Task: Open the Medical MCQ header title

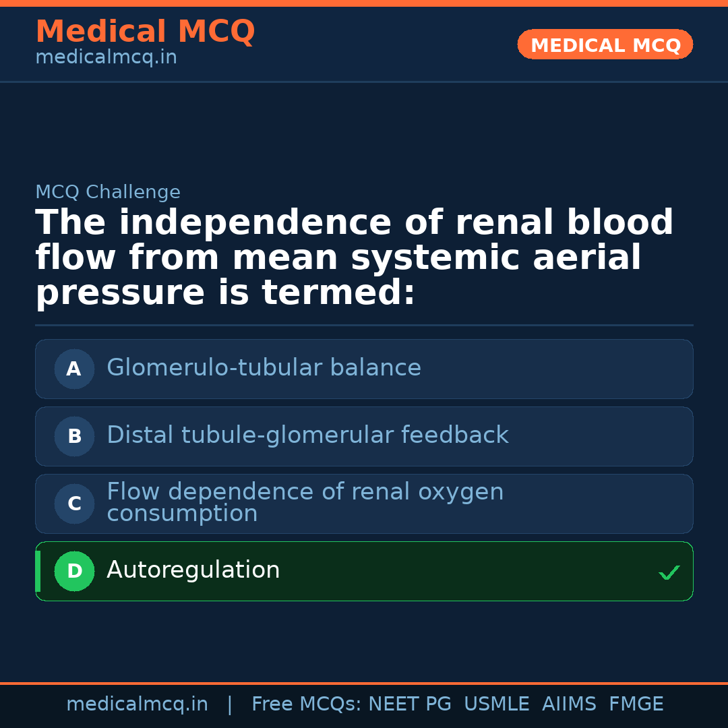Action: 145,32
